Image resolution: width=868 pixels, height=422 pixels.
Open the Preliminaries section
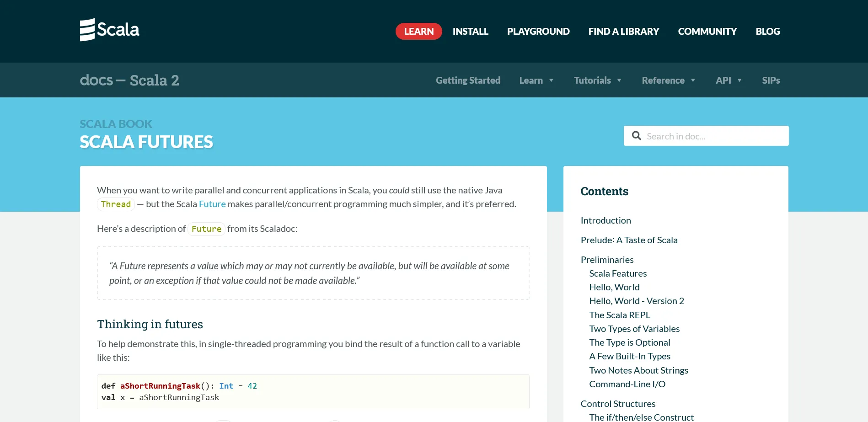[x=607, y=260]
